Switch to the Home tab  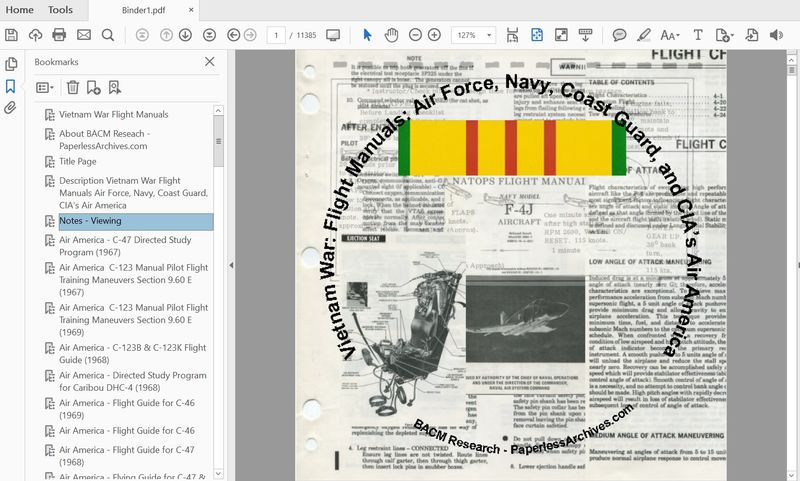19,10
